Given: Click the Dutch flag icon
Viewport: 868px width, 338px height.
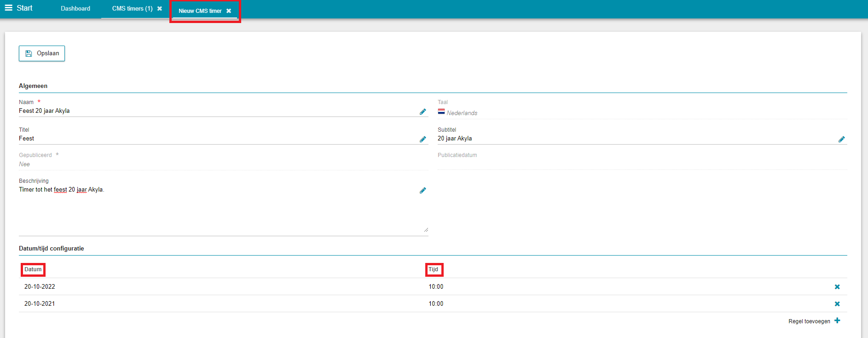Looking at the screenshot, I should click(441, 111).
